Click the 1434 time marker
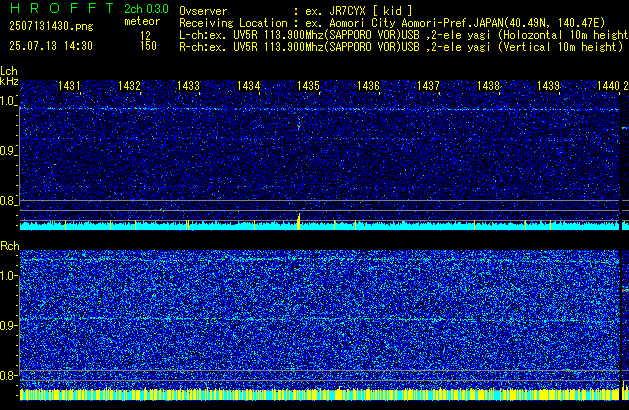 tap(248, 86)
